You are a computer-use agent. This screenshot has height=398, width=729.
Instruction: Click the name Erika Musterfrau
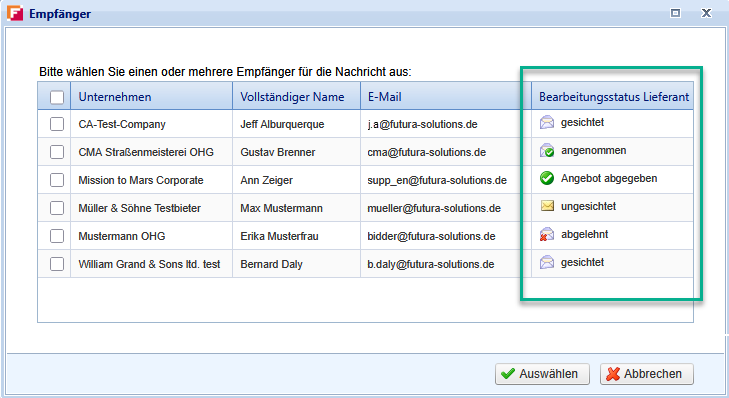(x=279, y=236)
